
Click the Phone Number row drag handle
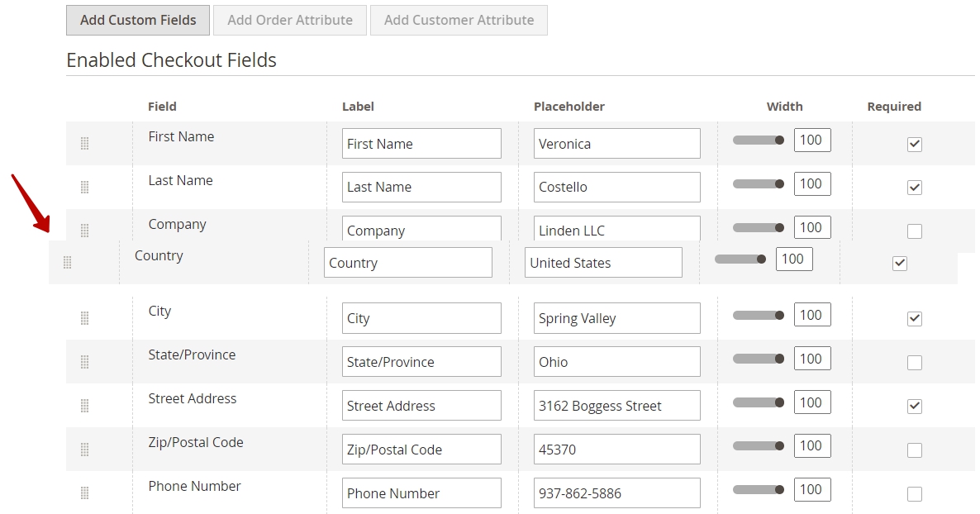tap(85, 493)
